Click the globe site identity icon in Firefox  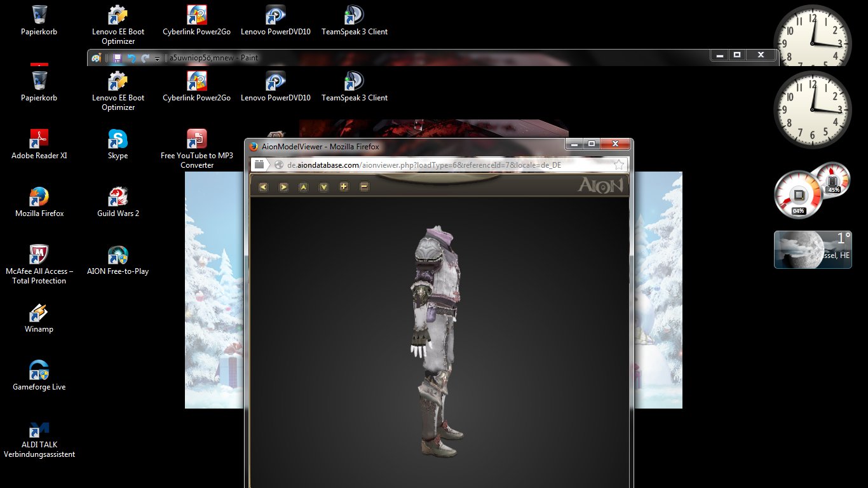click(278, 165)
